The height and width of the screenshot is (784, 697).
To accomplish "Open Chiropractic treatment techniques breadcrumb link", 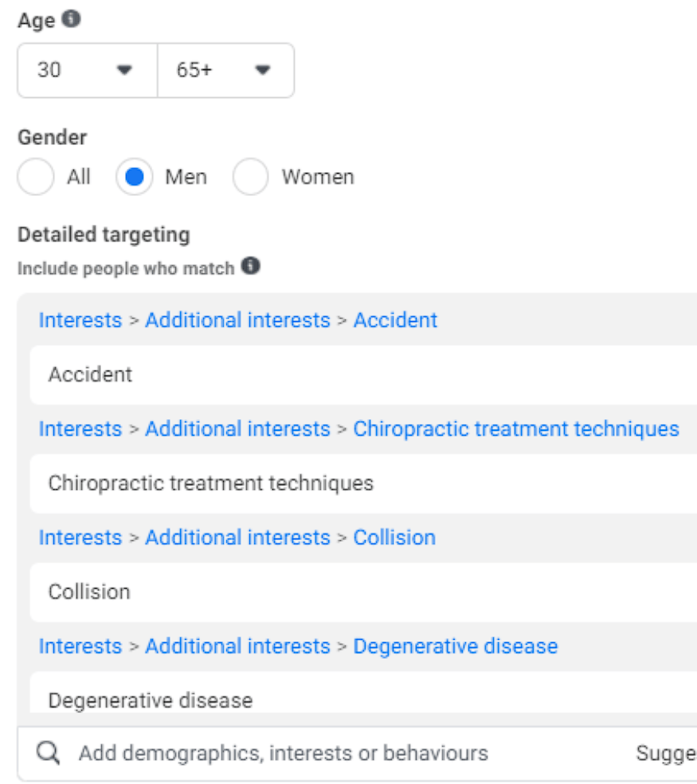I will 516,429.
